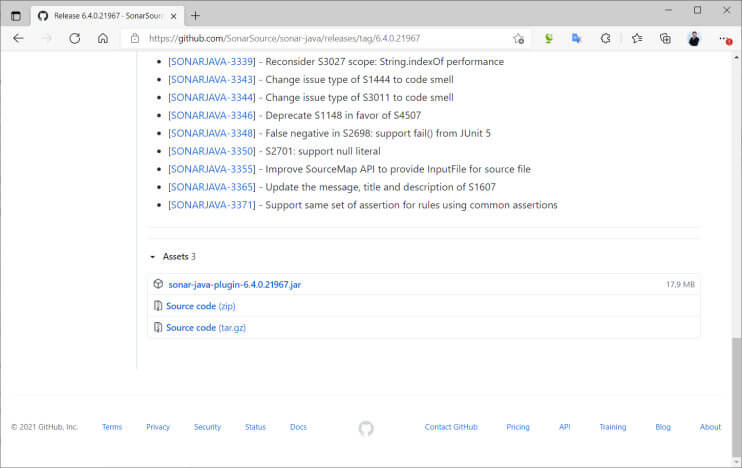Click the vertical page scrollbar thumb

coord(736,397)
